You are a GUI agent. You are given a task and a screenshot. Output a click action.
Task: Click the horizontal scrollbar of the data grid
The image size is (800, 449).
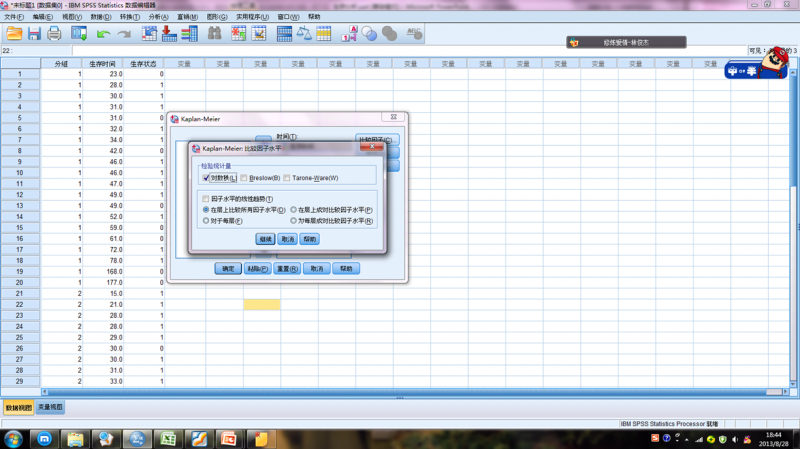(x=415, y=392)
